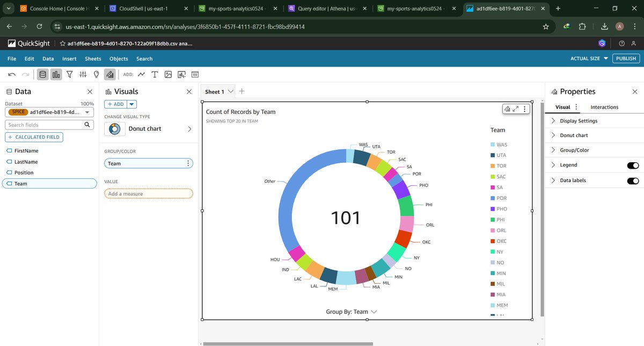
Task: Open the Insert menu
Action: tap(69, 59)
